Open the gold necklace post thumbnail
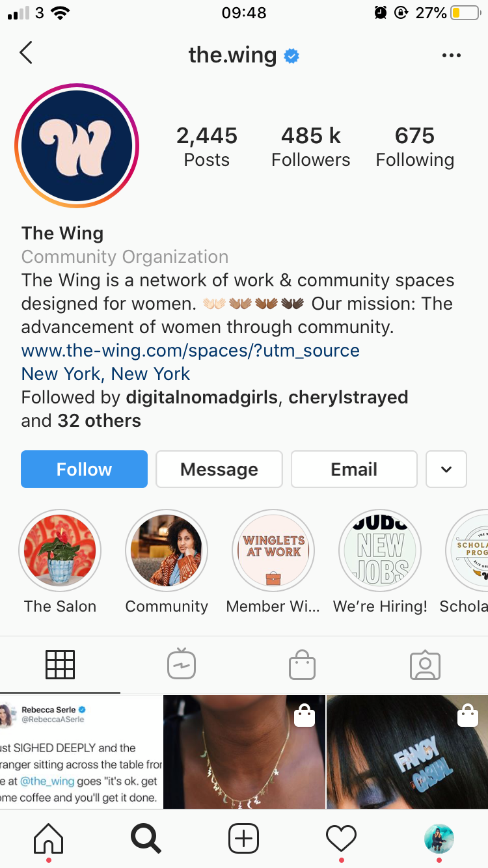This screenshot has width=488, height=868. pos(244,752)
